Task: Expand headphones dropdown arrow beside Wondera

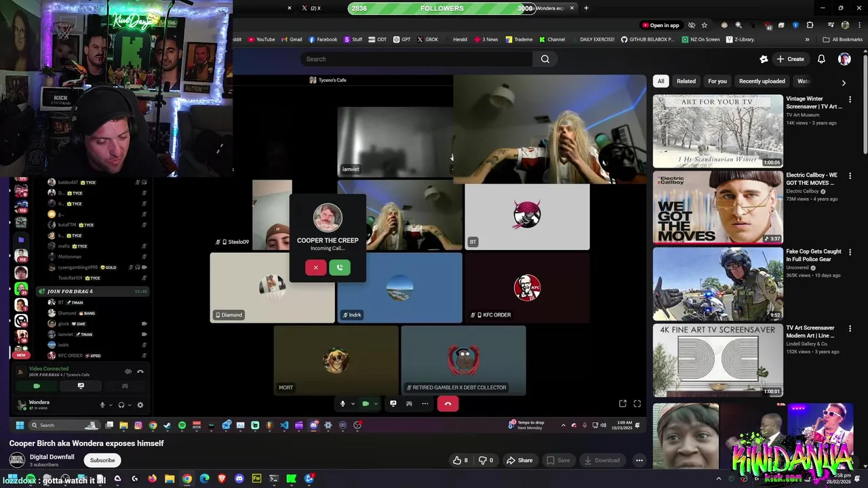Action: 130,405
